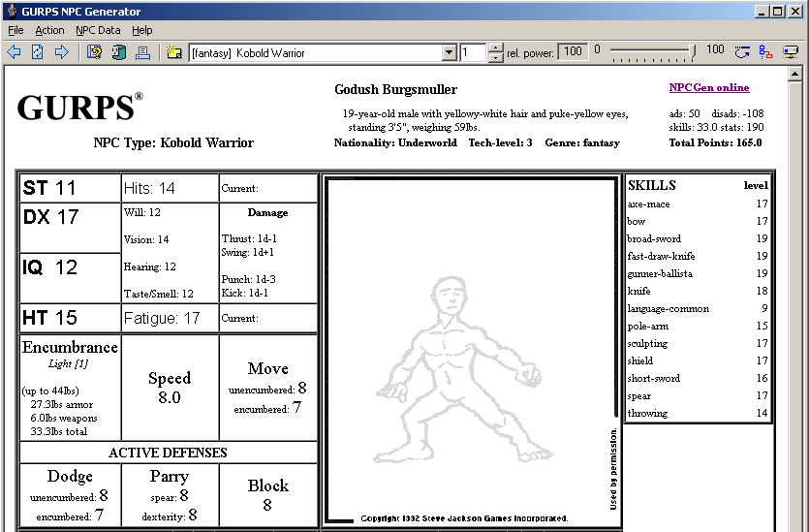Click the teal face document icon
809x532 pixels.
(119, 52)
